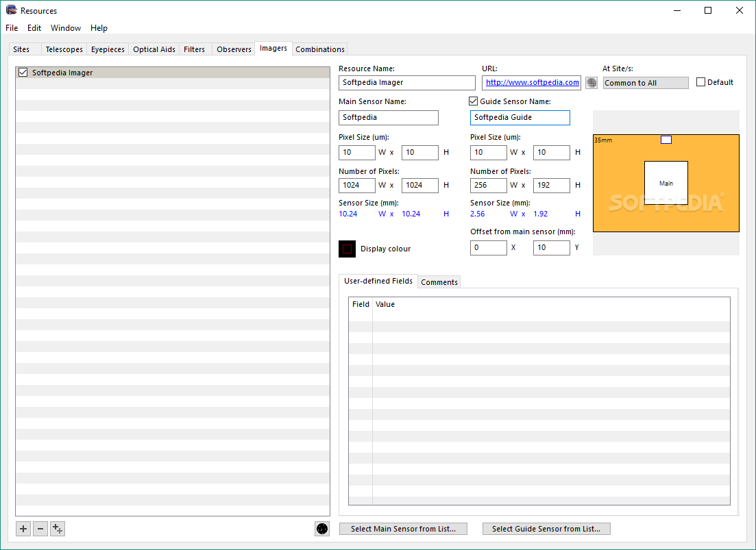
Task: Switch to the Observers tab
Action: pos(234,49)
